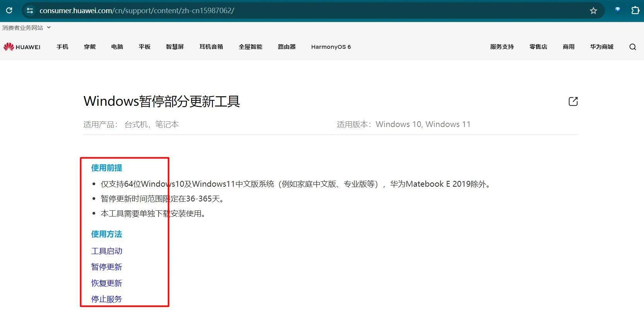Open the site search magnifier icon
This screenshot has height=313, width=644.
[632, 47]
